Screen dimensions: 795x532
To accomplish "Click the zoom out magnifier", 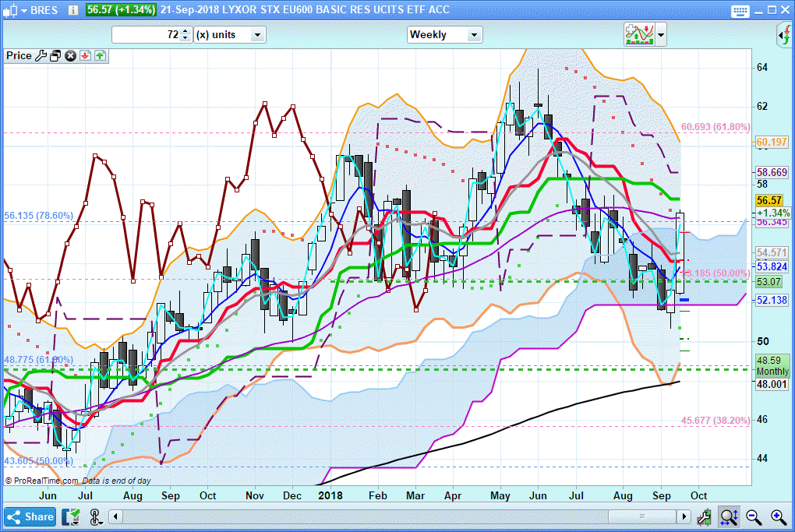I will 754,516.
